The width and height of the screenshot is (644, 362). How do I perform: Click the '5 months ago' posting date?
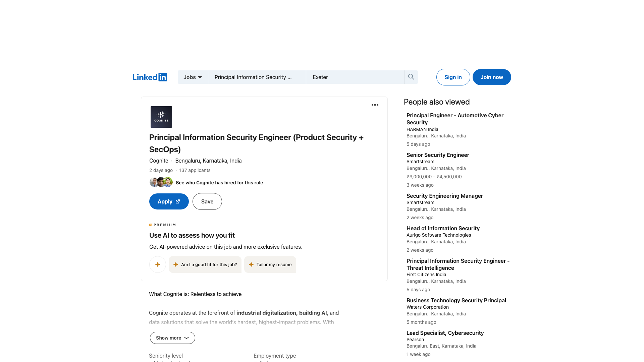pyautogui.click(x=421, y=322)
